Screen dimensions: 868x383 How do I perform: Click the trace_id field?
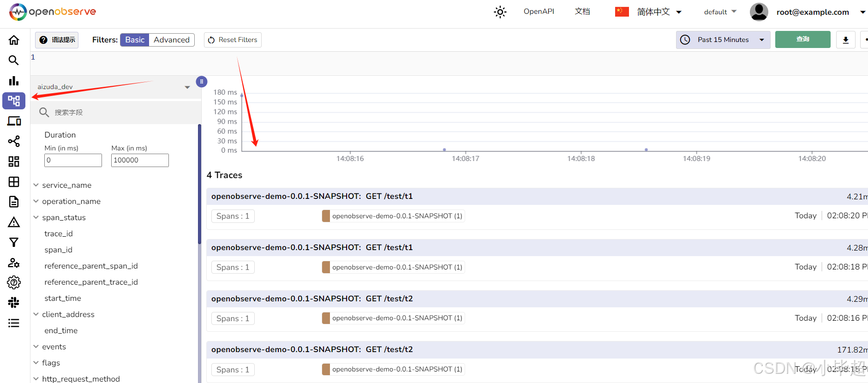59,233
